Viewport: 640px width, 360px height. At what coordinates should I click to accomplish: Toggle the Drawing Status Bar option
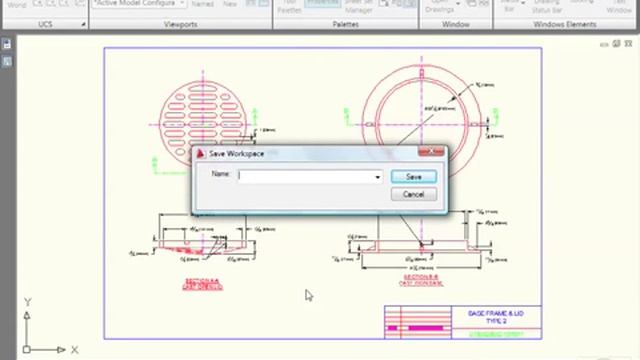547,6
